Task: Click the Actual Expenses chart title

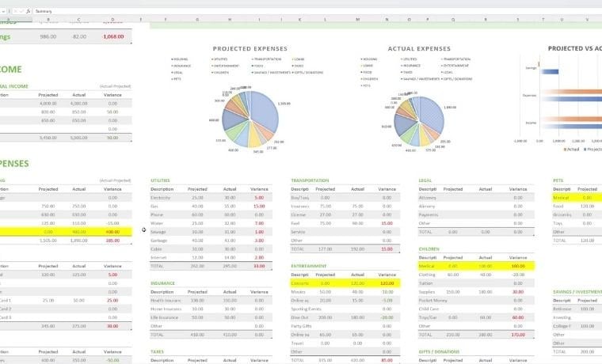Action: 419,49
